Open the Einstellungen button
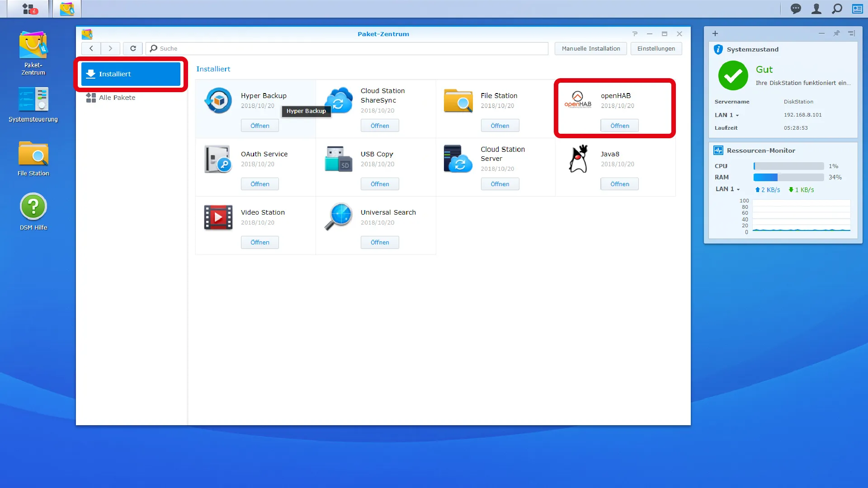This screenshot has height=488, width=868. point(656,49)
